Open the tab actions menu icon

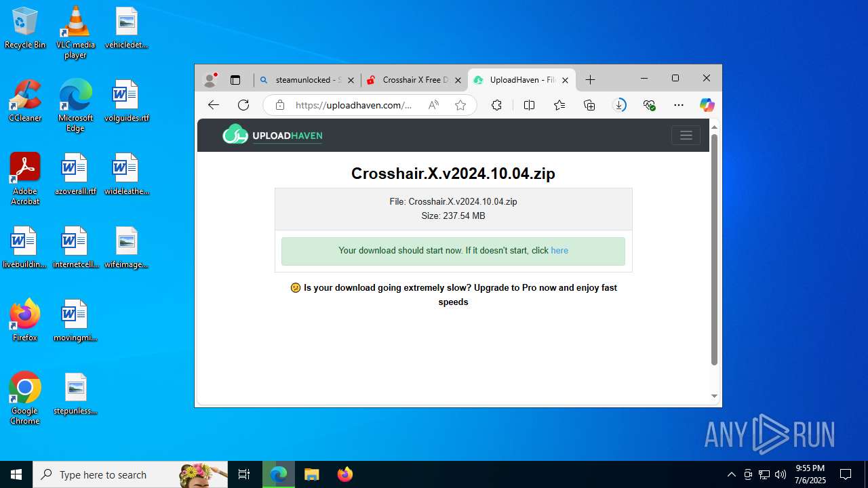235,80
